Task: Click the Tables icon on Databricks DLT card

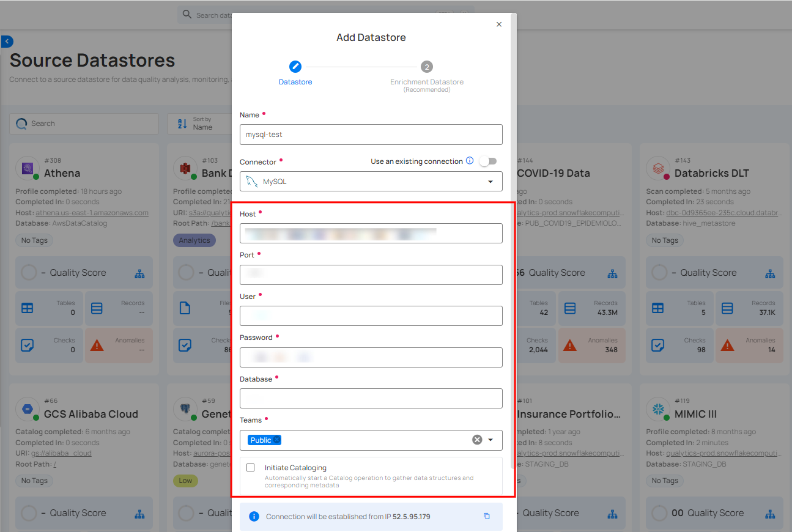Action: pyautogui.click(x=658, y=309)
